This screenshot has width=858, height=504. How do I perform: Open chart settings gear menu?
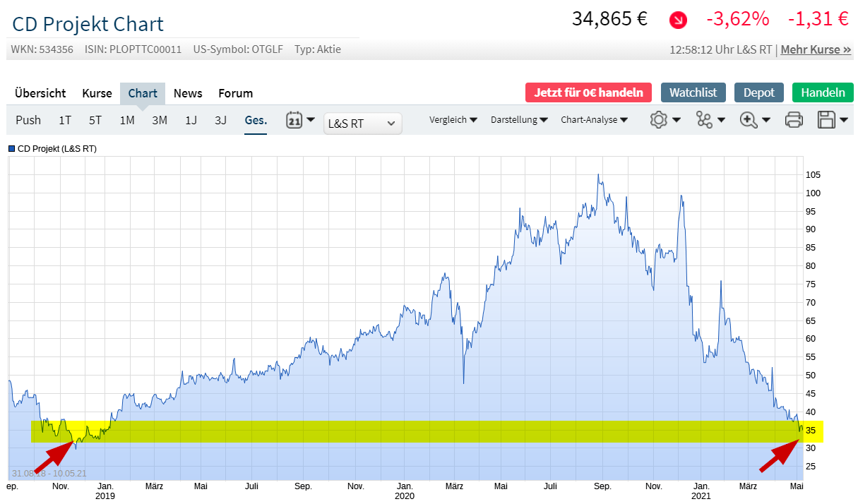click(665, 120)
